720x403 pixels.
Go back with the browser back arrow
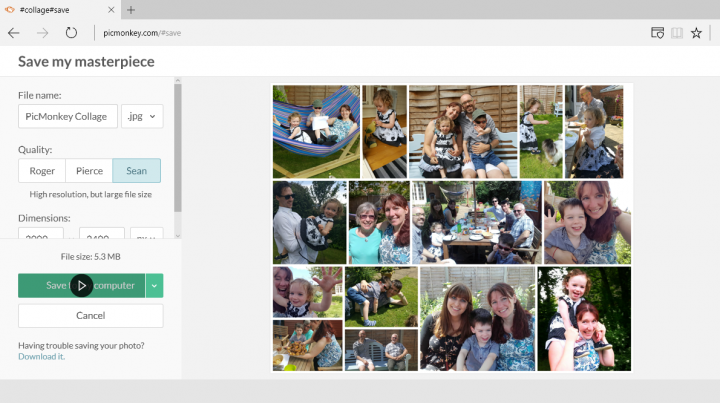[x=14, y=33]
